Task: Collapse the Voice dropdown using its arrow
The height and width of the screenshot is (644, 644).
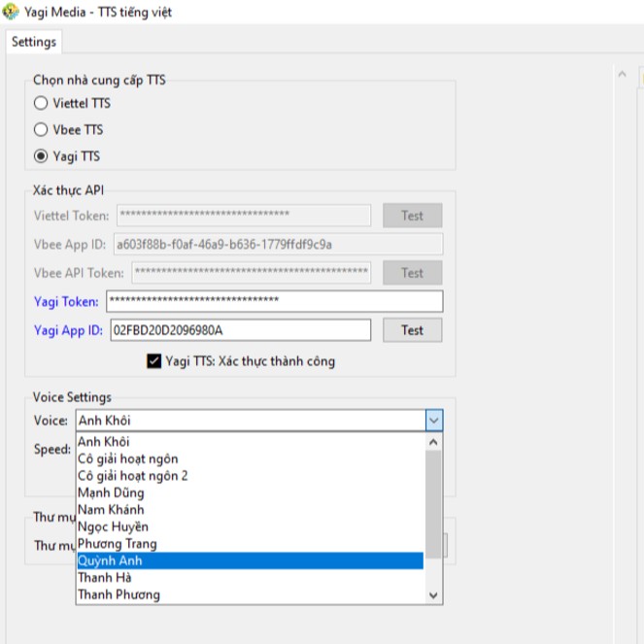Action: coord(434,421)
